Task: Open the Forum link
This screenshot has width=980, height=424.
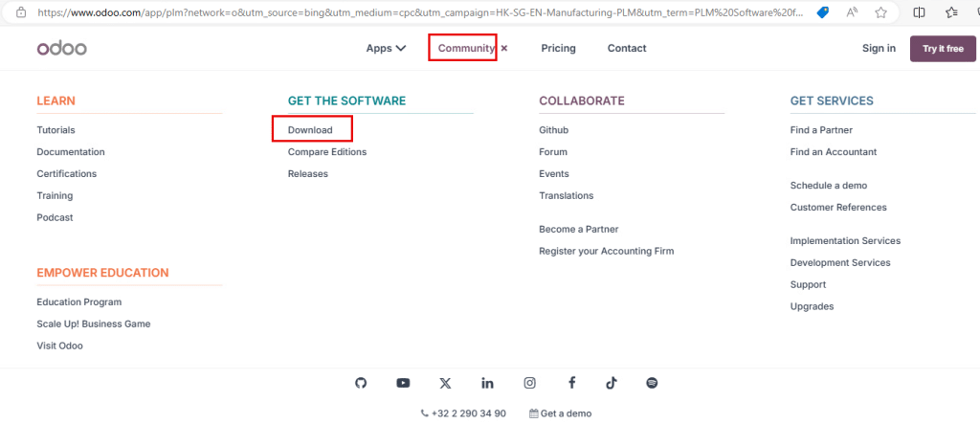Action: (x=553, y=152)
